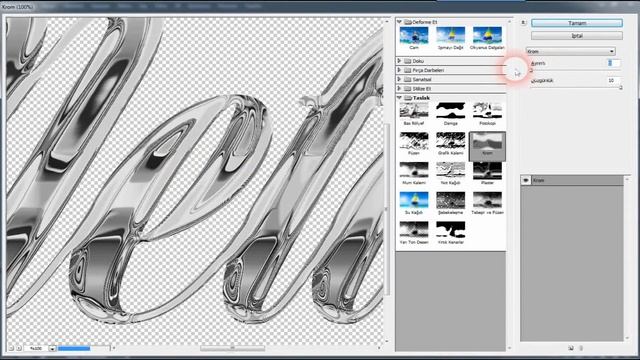Click the Düzgünlük slider handle

621,88
